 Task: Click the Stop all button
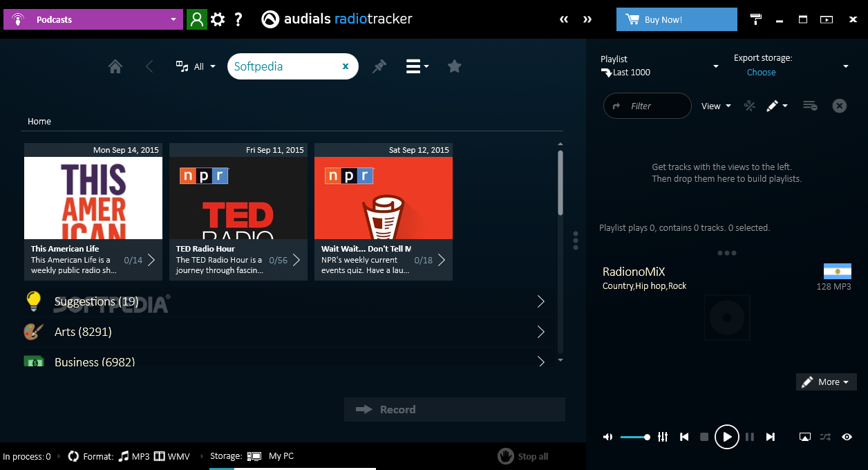(523, 456)
